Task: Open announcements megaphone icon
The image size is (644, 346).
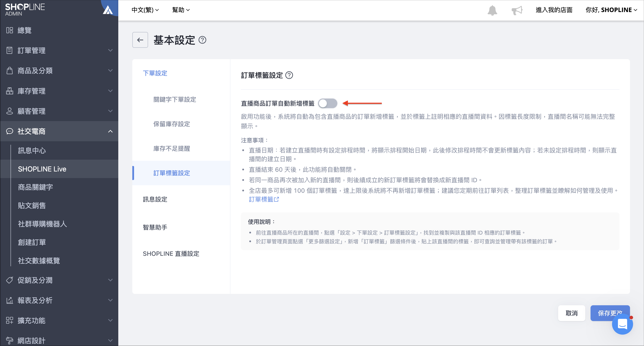Action: coord(517,10)
